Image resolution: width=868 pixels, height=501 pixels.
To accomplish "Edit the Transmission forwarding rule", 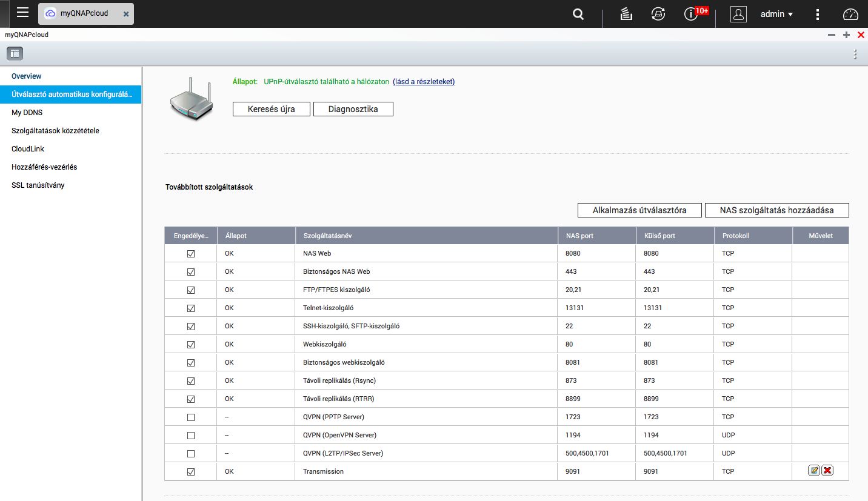I will pyautogui.click(x=814, y=471).
